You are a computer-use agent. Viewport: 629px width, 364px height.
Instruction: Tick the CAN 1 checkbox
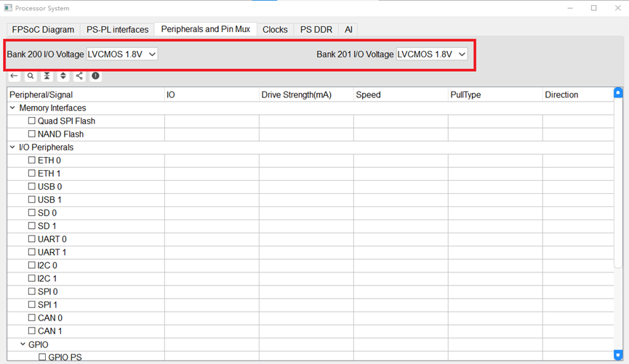click(x=32, y=331)
